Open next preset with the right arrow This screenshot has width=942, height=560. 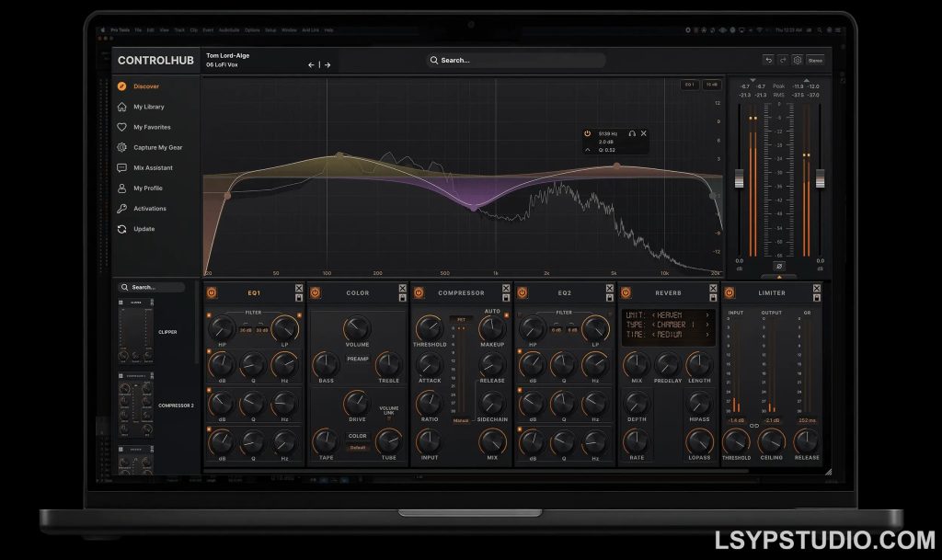(x=327, y=65)
